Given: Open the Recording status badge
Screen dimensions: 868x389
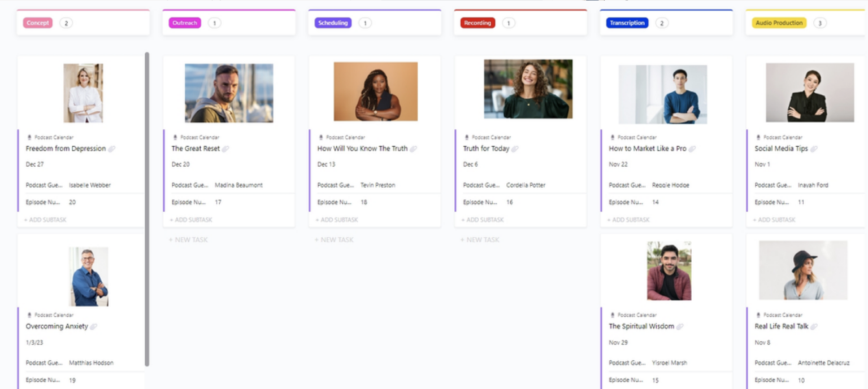Looking at the screenshot, I should [x=477, y=23].
